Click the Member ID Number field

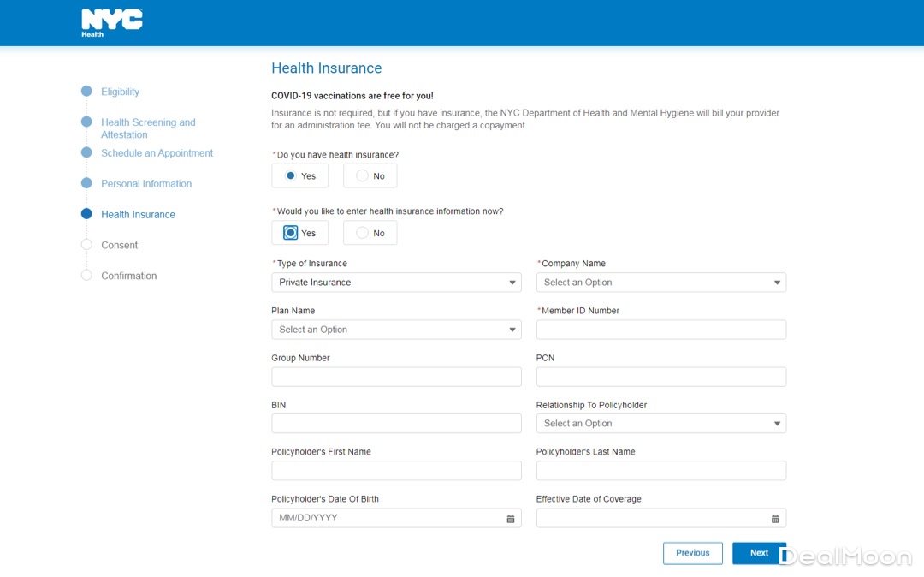point(660,330)
